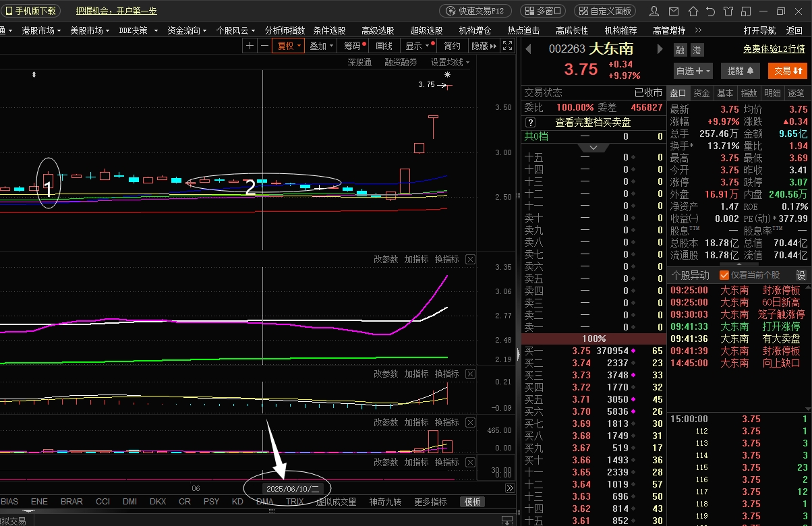
Task: Click download icon at bottom right
Action: click(507, 521)
